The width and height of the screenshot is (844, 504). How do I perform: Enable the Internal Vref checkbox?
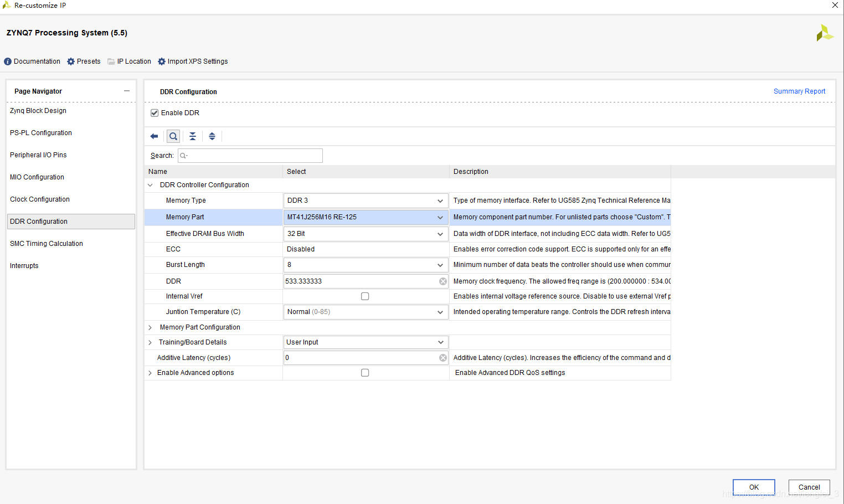click(365, 296)
